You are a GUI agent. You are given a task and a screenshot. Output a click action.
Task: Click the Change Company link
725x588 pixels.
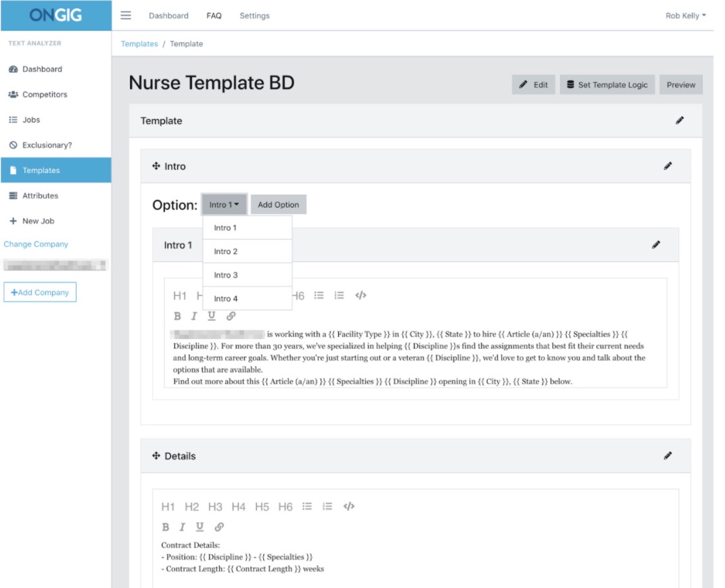click(36, 244)
